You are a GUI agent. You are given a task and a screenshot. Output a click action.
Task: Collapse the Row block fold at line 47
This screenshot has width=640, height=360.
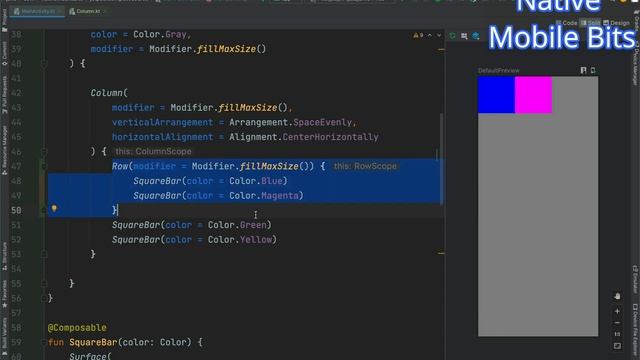pos(44,166)
